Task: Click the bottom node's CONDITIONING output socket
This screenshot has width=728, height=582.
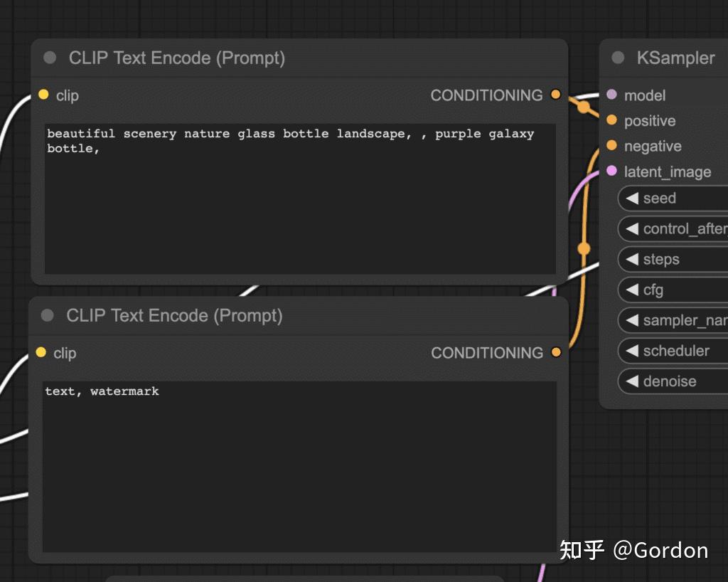Action: point(556,352)
